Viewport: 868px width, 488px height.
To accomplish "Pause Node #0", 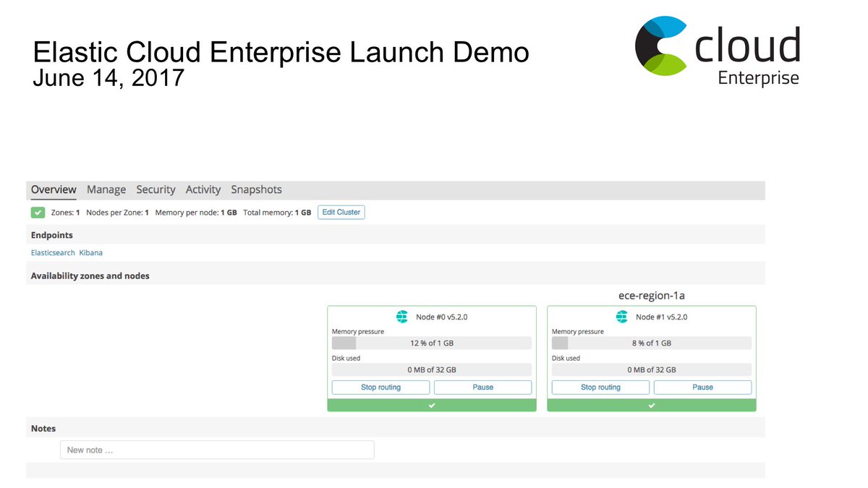I will click(482, 388).
